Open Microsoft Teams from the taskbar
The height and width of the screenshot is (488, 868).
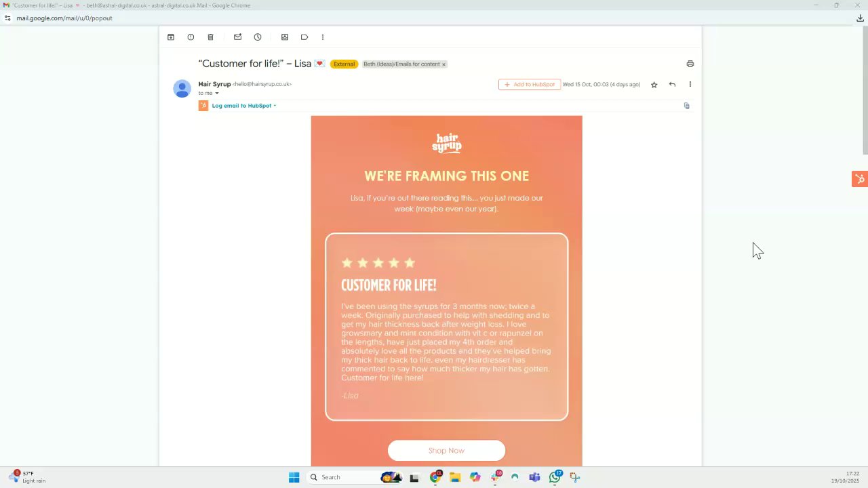pyautogui.click(x=535, y=478)
